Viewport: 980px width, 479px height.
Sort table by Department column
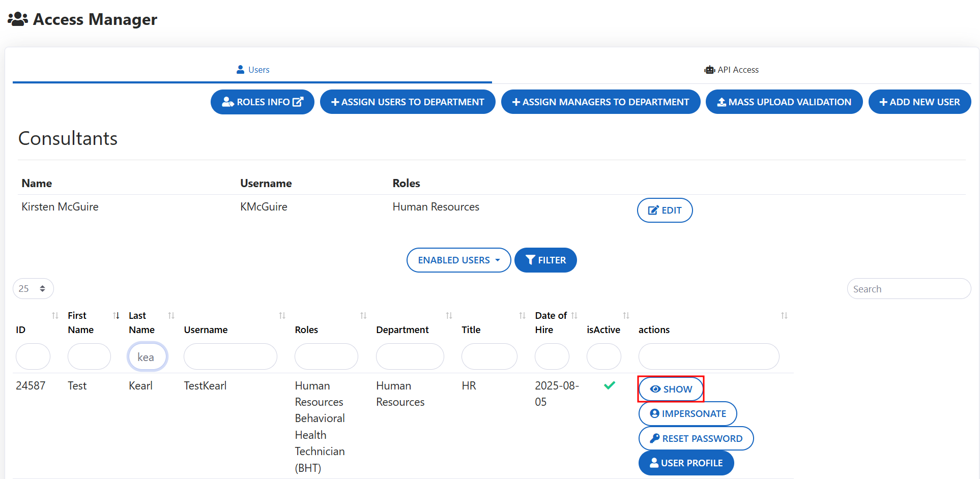(402, 330)
